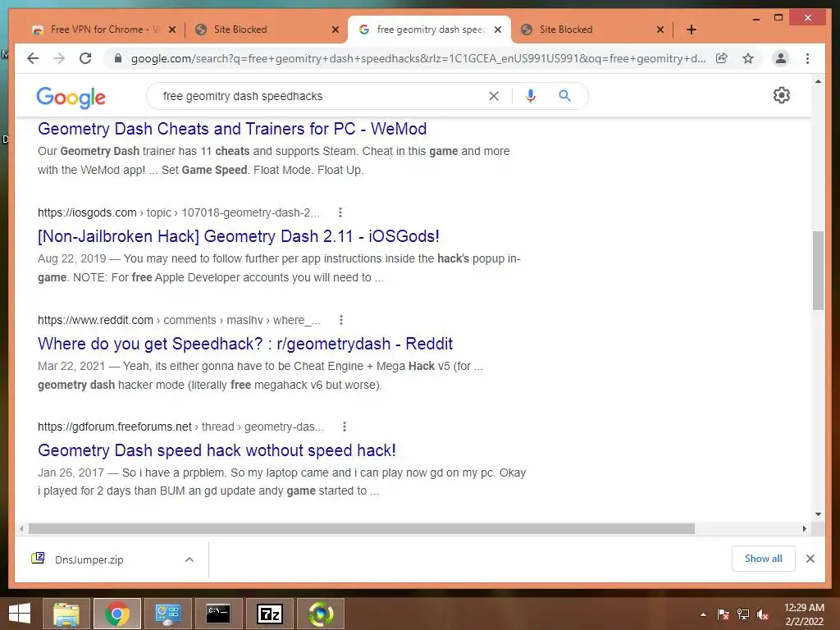The image size is (840, 630).
Task: Click horizontal scrollbar right arrow
Action: point(804,529)
